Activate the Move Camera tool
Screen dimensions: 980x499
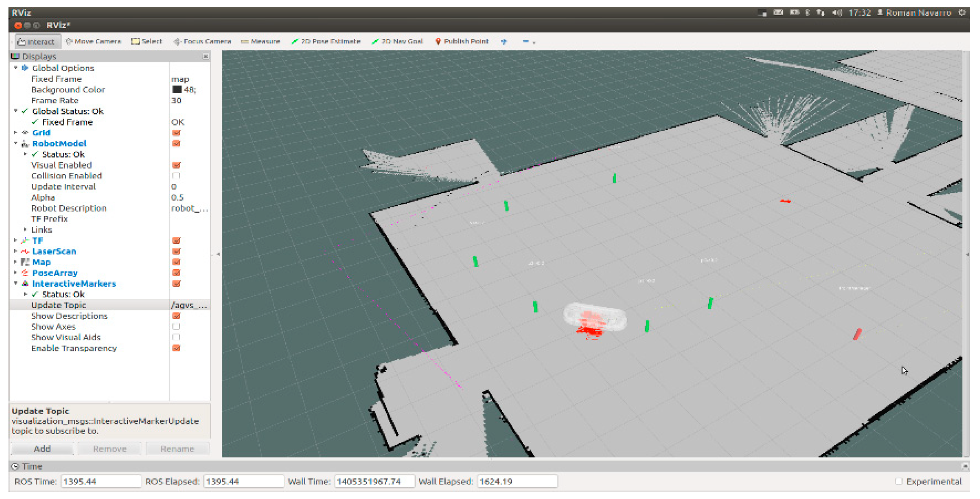pyautogui.click(x=93, y=42)
